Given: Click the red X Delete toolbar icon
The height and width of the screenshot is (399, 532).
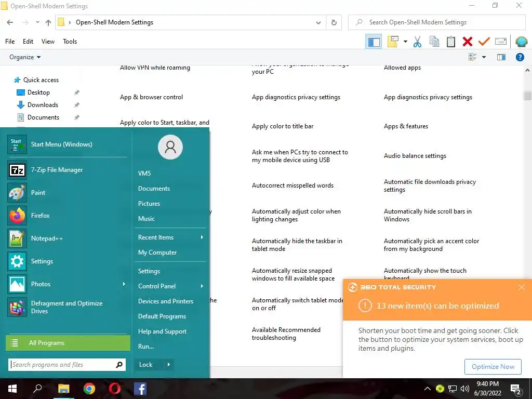Looking at the screenshot, I should pos(467,42).
